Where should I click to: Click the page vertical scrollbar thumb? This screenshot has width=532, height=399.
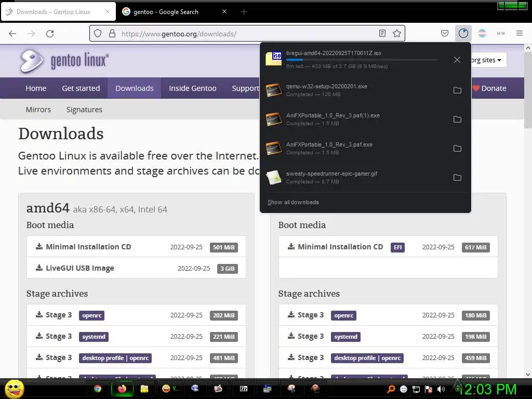click(x=528, y=90)
